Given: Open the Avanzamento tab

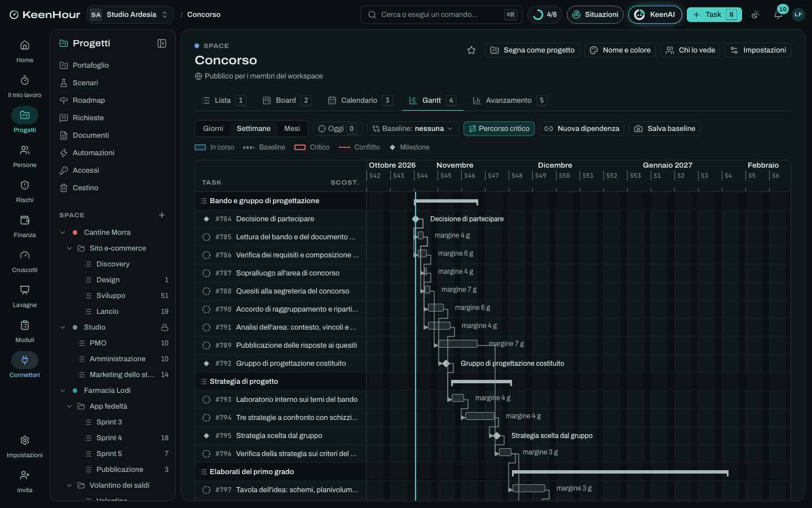Looking at the screenshot, I should (510, 100).
